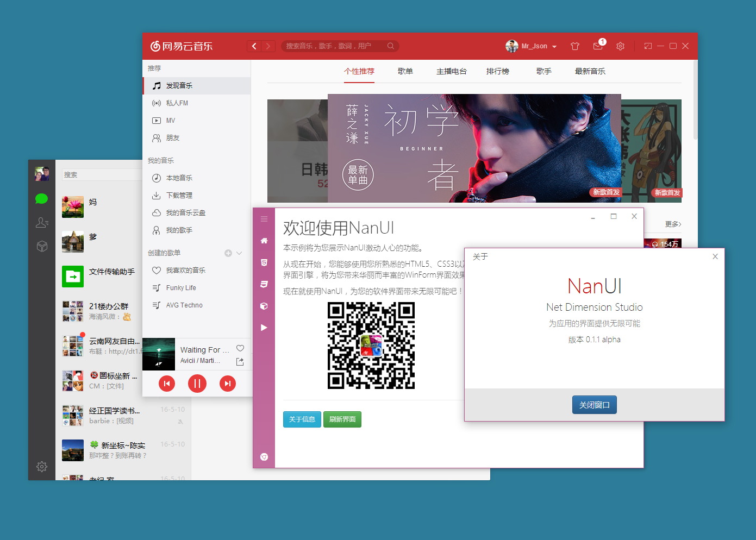Skip to the next track
756x540 pixels.
click(x=228, y=384)
